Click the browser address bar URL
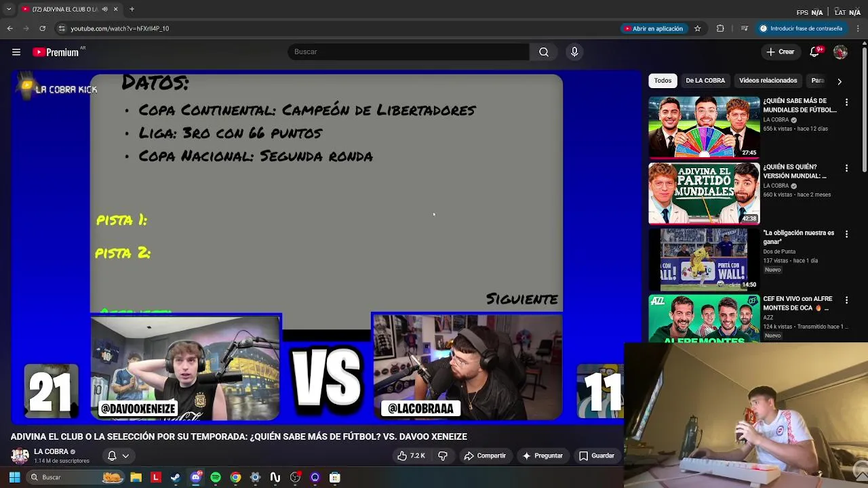Screen dimensions: 868x488 pos(119,28)
